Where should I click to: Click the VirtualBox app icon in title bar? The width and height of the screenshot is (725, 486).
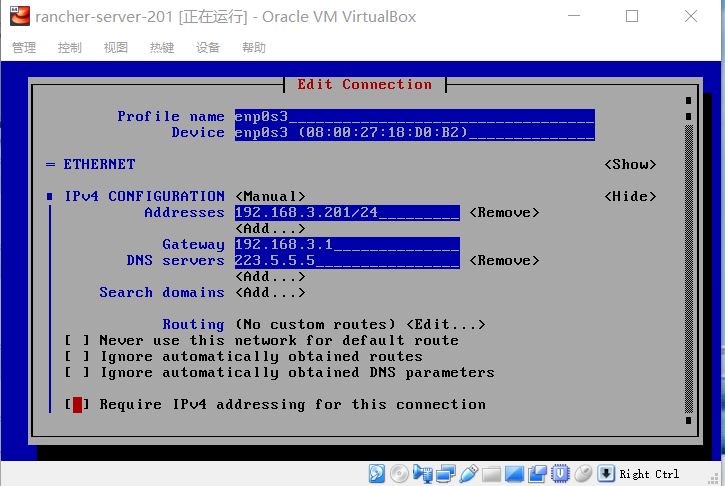click(x=20, y=16)
